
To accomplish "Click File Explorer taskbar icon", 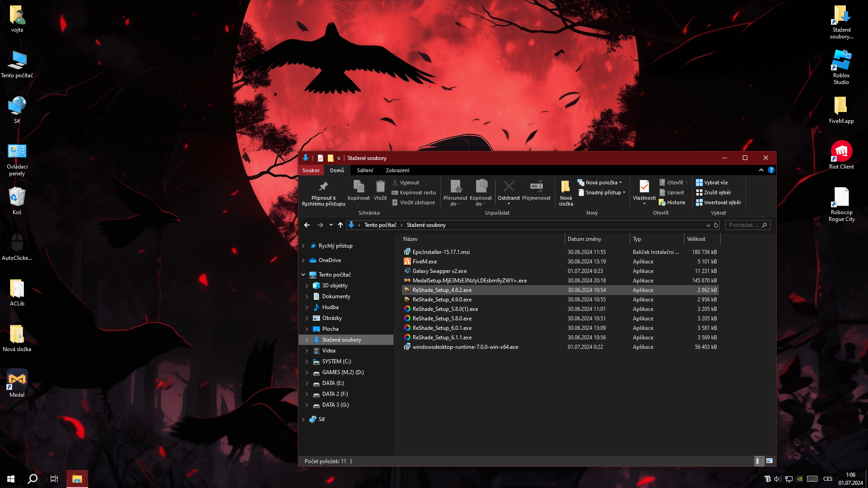I will point(77,479).
